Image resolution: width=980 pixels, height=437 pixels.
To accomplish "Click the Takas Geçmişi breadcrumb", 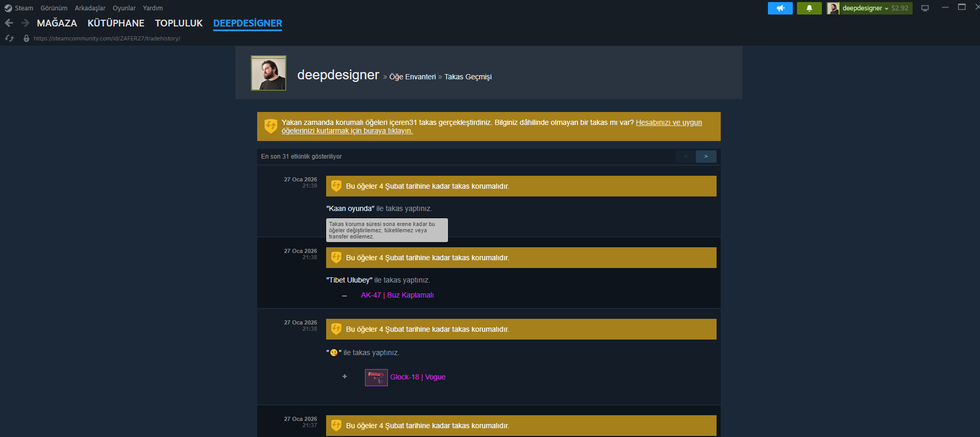I will 468,77.
